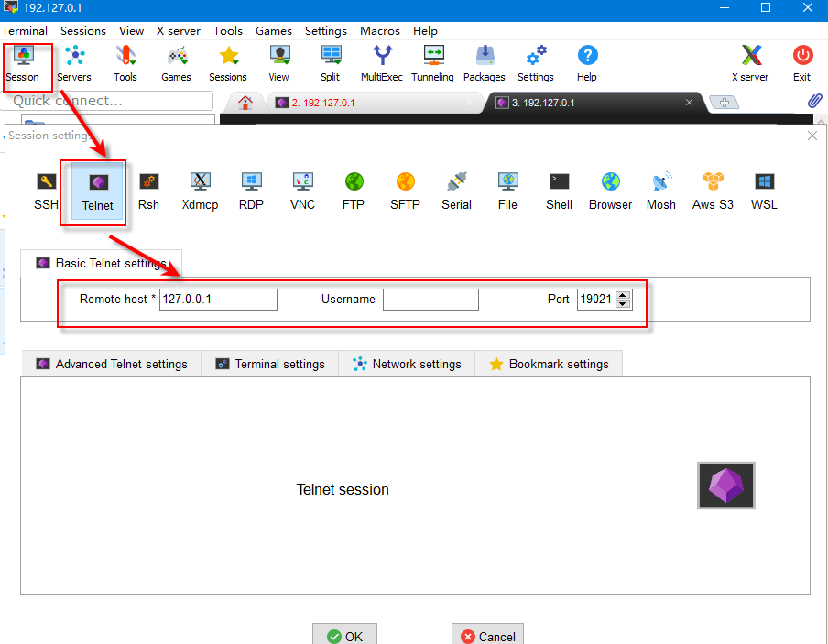The image size is (828, 644).
Task: Open the Terminal menu
Action: coord(25,30)
